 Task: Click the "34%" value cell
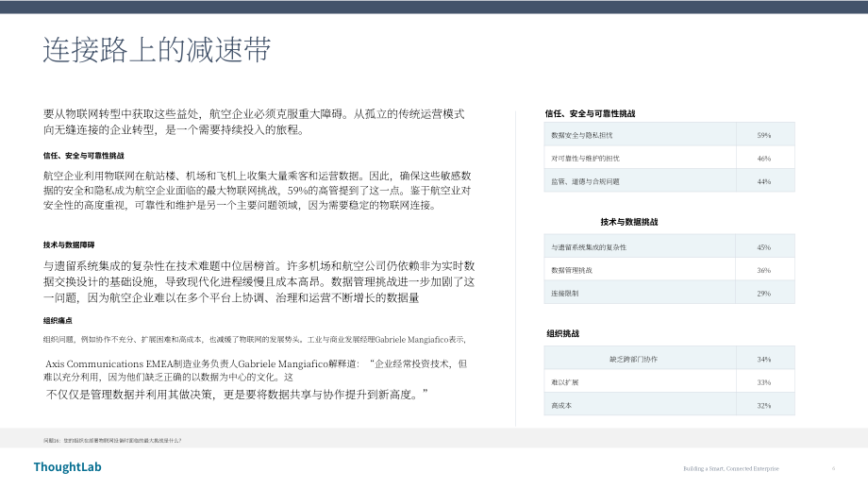pos(765,359)
